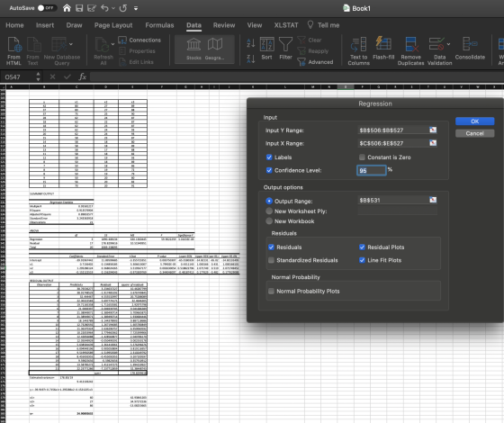Open the Review tab
504x423 pixels.
click(x=224, y=25)
